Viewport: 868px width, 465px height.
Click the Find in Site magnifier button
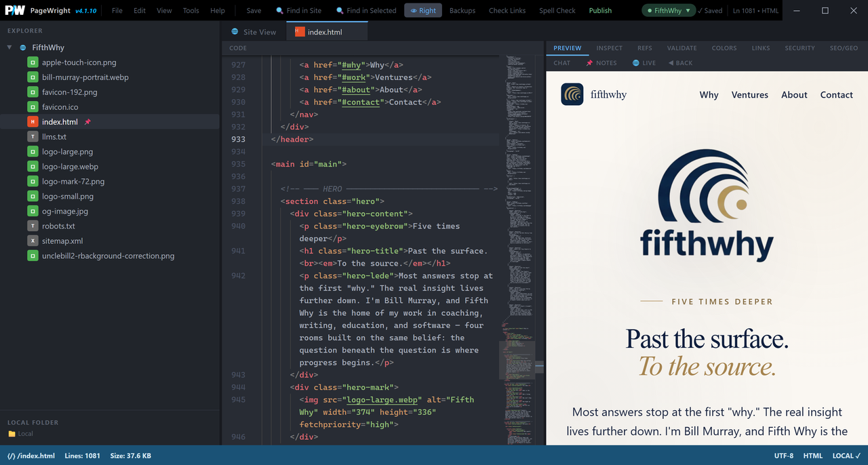tap(298, 11)
